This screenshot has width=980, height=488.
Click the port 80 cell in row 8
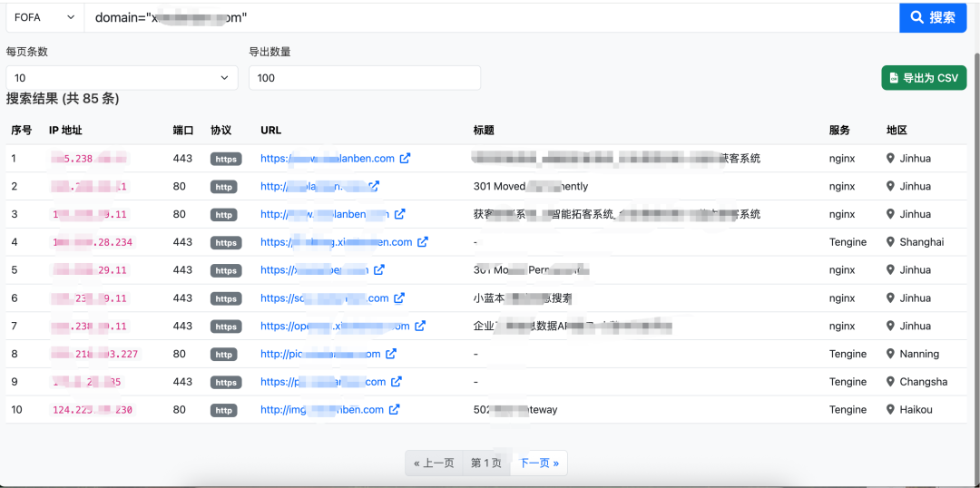click(x=180, y=354)
